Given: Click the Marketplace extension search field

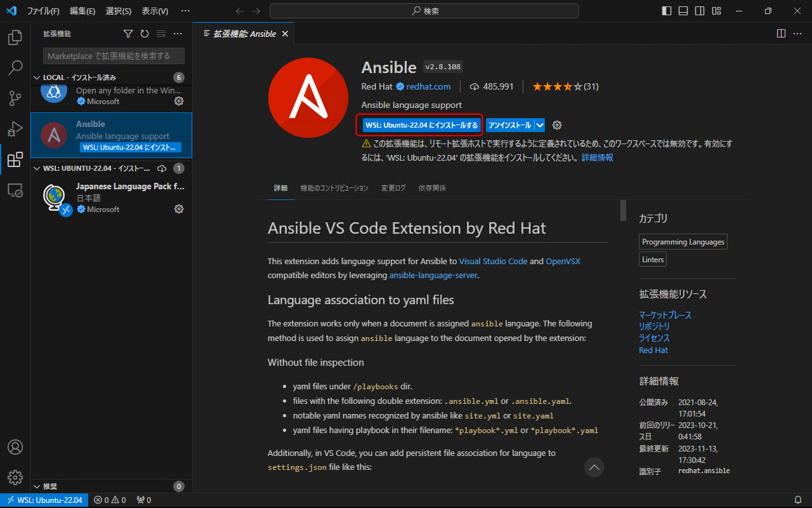Looking at the screenshot, I should pos(113,56).
